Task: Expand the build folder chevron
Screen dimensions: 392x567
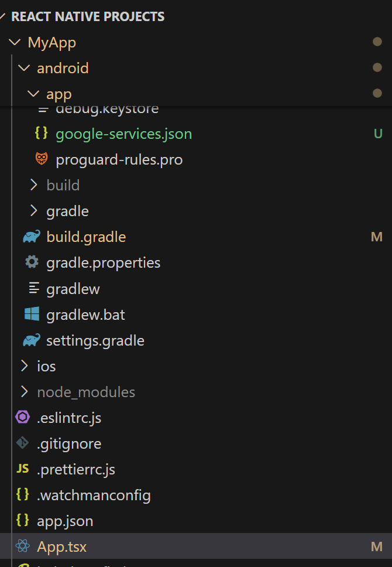Action: [x=33, y=185]
